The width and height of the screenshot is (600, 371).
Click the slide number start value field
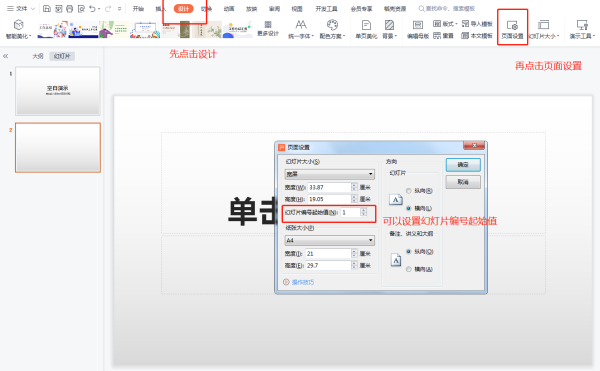[350, 212]
